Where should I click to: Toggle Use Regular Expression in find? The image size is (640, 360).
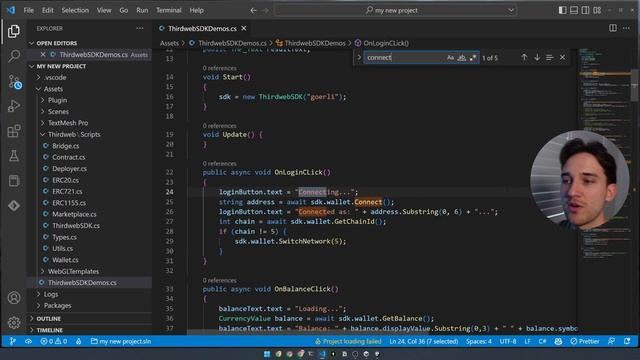click(x=473, y=58)
